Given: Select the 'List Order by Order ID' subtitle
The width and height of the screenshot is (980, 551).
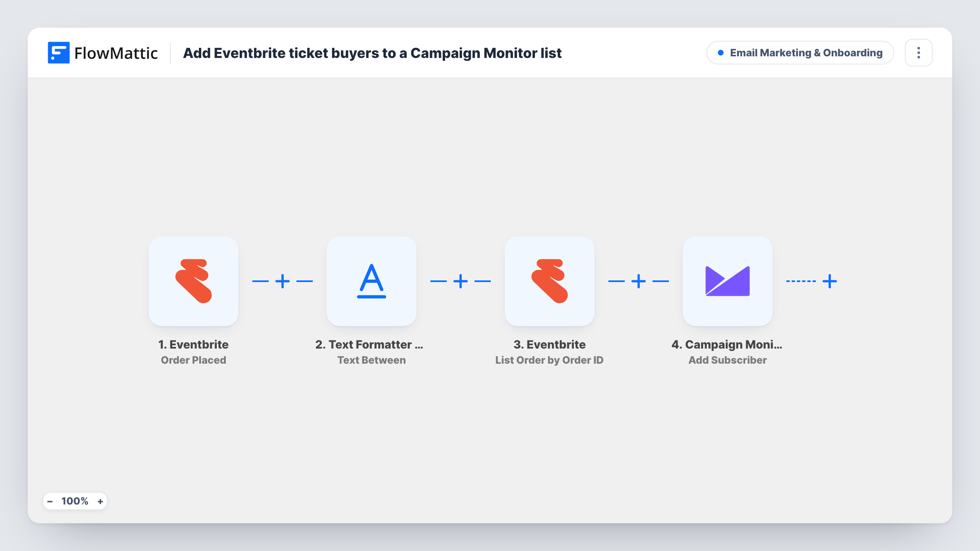Looking at the screenshot, I should [x=550, y=360].
